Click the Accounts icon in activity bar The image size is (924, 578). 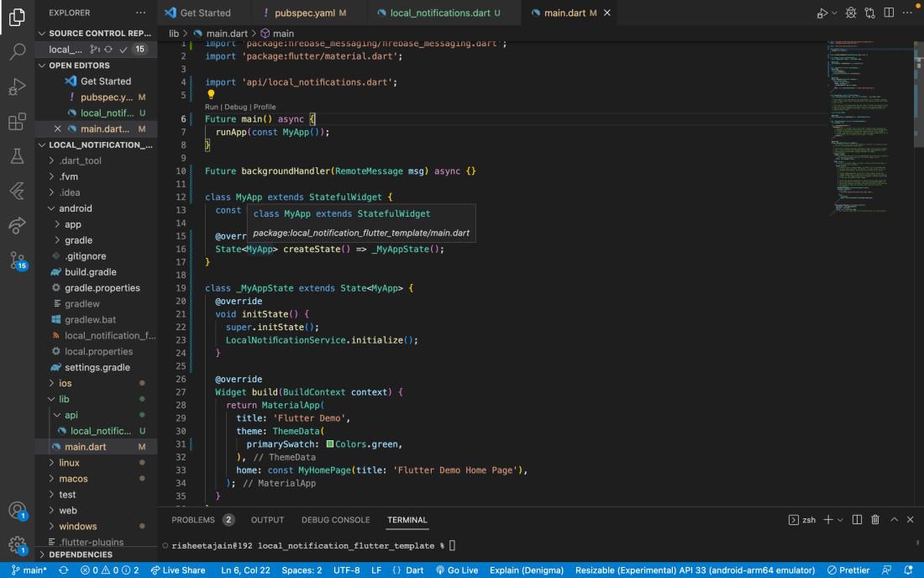coord(17,510)
